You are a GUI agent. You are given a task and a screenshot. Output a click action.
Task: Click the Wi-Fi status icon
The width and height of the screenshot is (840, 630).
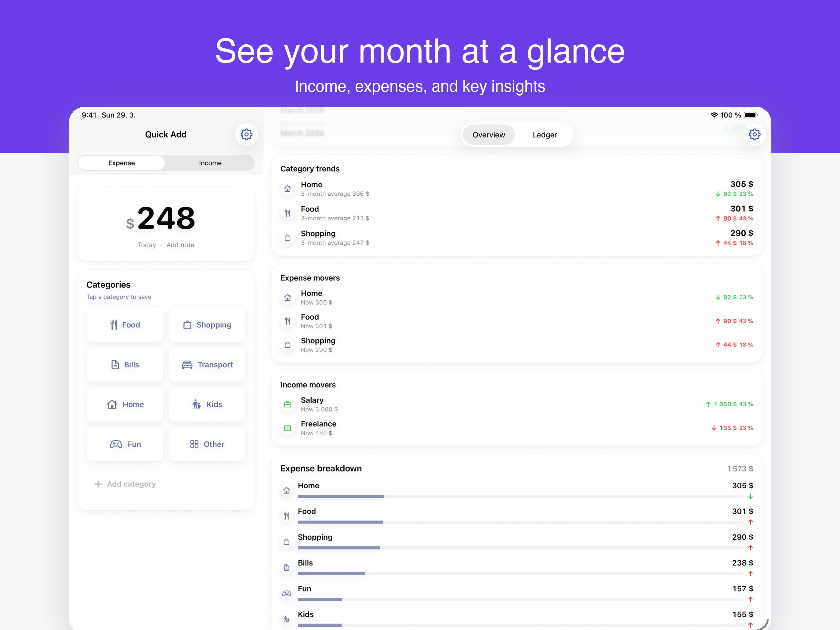pos(714,115)
